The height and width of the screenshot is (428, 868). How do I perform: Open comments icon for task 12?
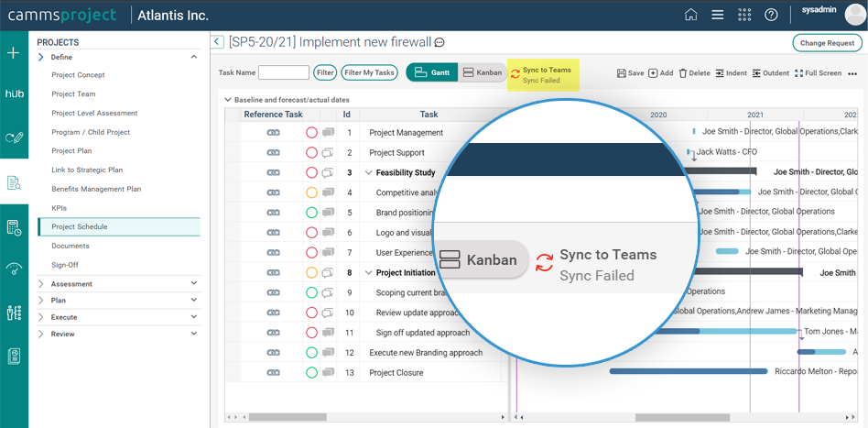point(329,352)
